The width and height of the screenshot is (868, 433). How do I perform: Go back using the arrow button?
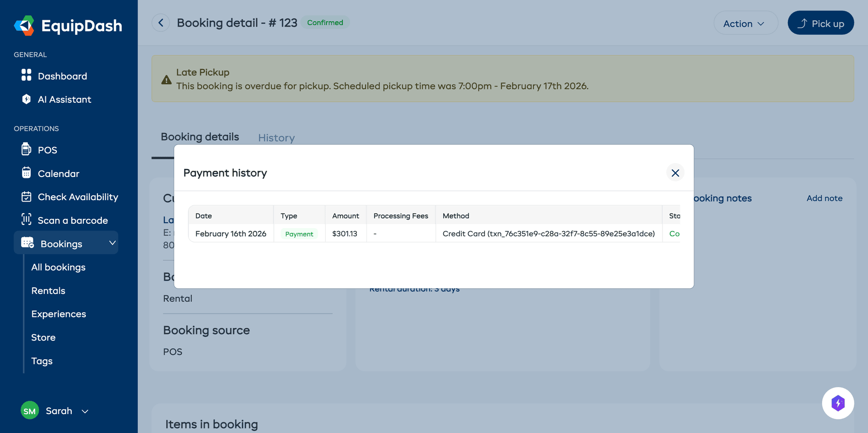coord(161,23)
